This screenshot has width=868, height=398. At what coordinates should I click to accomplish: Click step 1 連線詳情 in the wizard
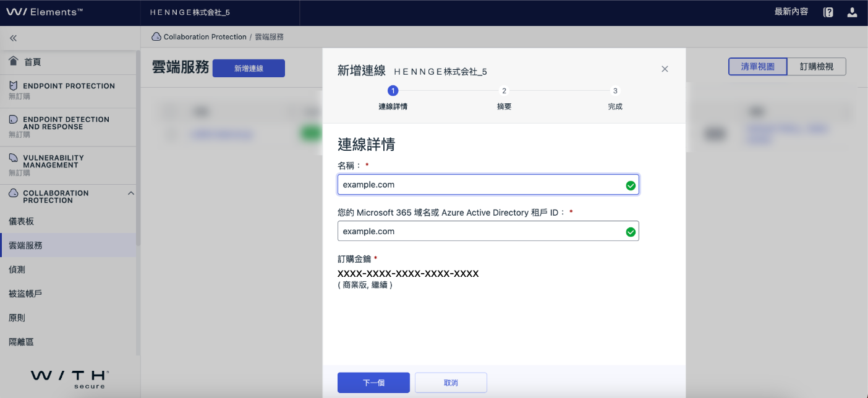393,98
